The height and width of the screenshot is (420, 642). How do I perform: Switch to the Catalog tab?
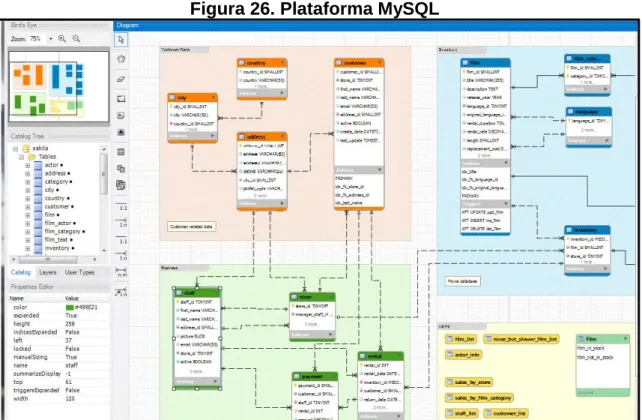tap(20, 272)
